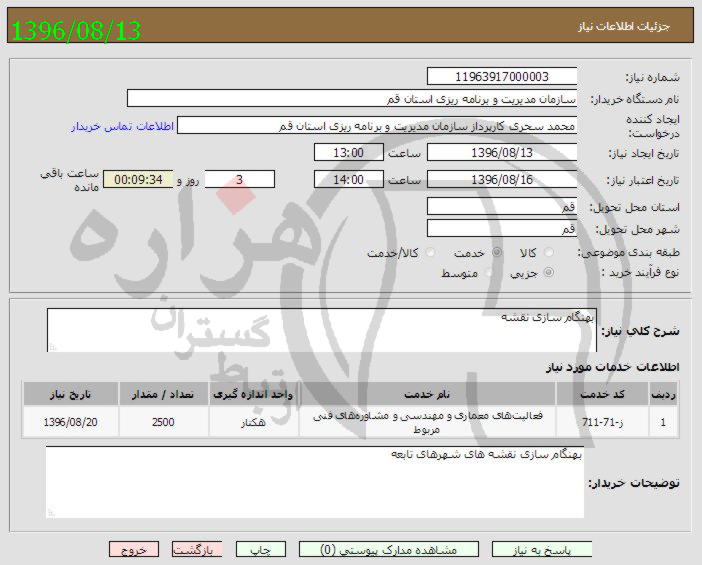Image resolution: width=702 pixels, height=565 pixels.
Task: Click the استان محل تحویل field
Action: coord(502,206)
